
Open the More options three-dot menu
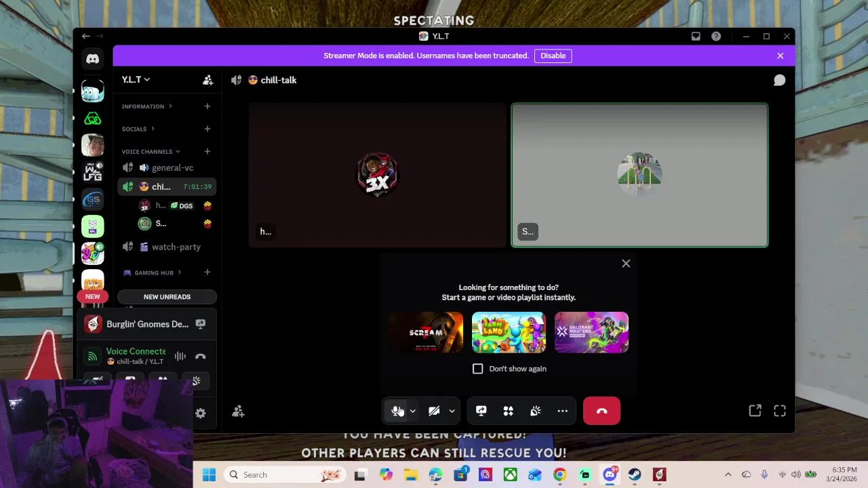coord(562,411)
